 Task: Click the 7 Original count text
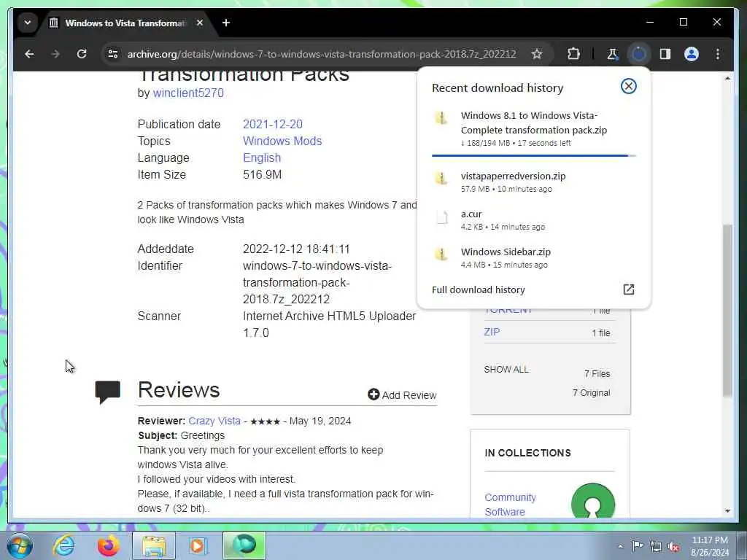click(x=591, y=393)
